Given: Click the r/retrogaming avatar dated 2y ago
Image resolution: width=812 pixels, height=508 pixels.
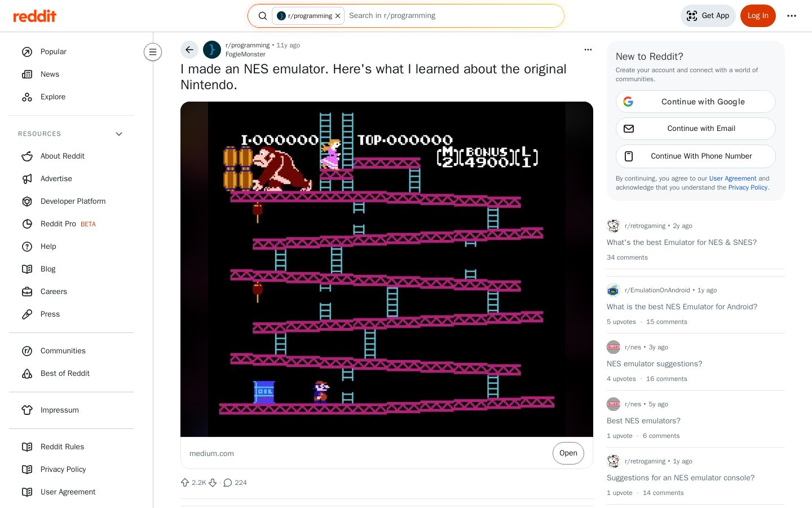Looking at the screenshot, I should 614,226.
